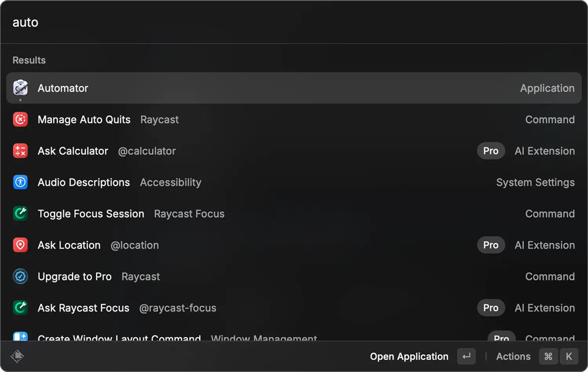588x372 pixels.
Task: Click the Raycast Focus subtitle
Action: point(189,214)
